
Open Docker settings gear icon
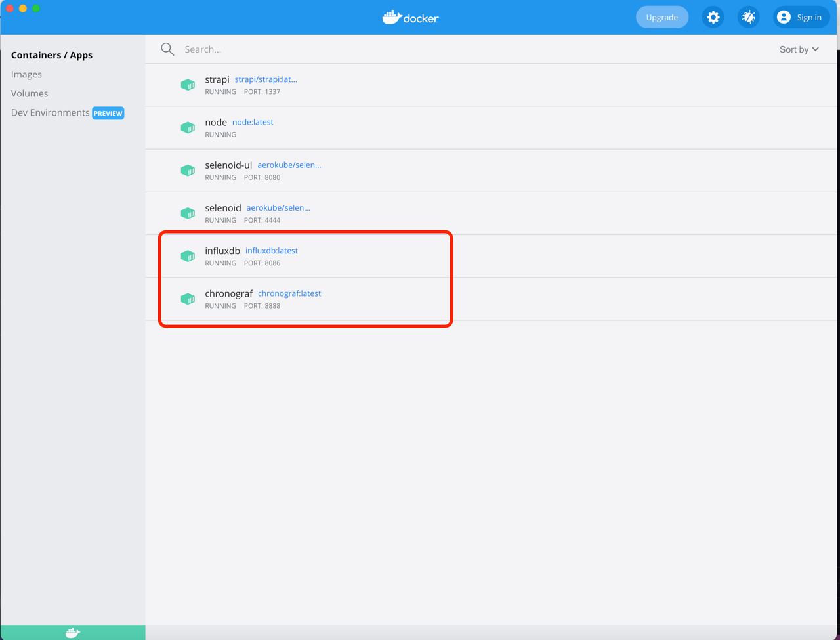pos(713,17)
